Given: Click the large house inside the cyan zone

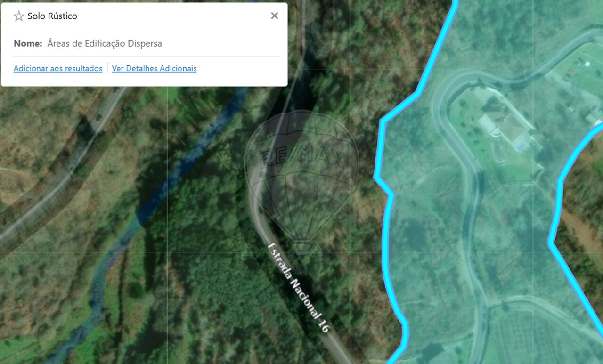Looking at the screenshot, I should click(504, 122).
